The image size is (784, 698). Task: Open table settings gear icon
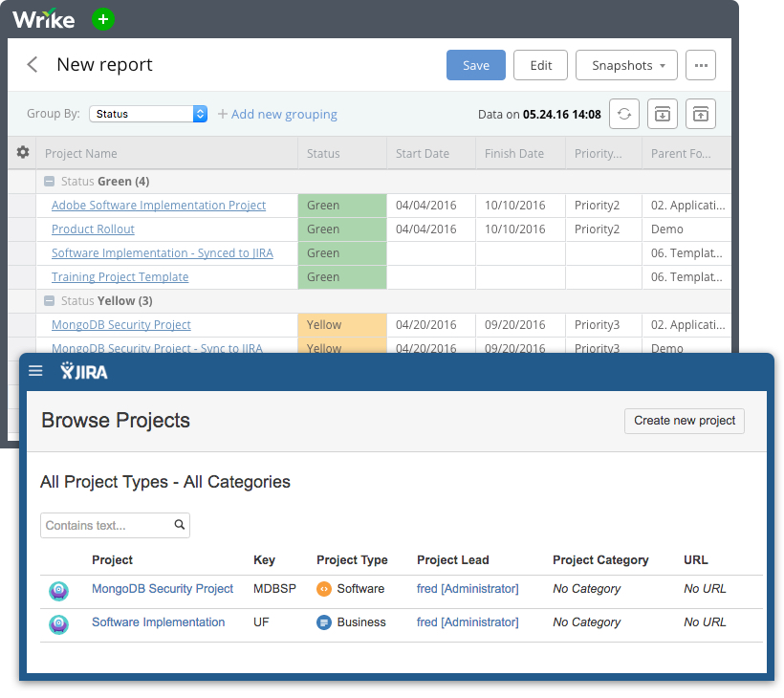(x=23, y=152)
